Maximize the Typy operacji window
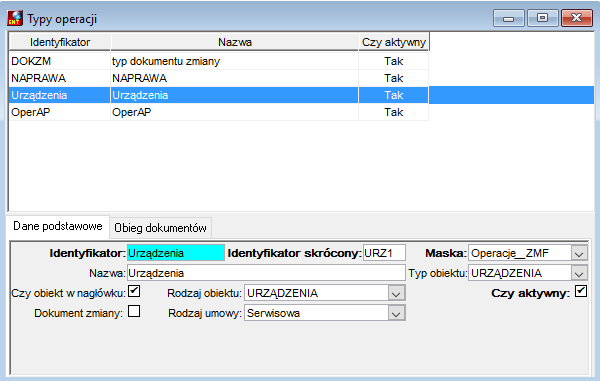 pyautogui.click(x=542, y=18)
